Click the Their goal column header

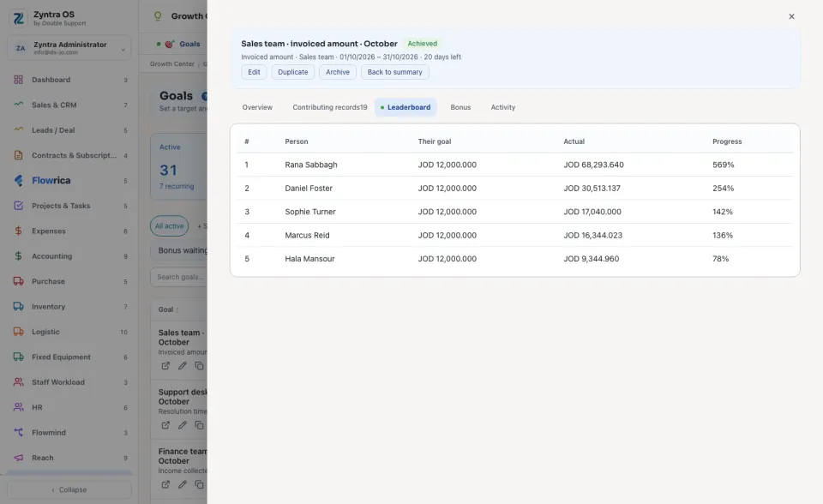[x=435, y=141]
